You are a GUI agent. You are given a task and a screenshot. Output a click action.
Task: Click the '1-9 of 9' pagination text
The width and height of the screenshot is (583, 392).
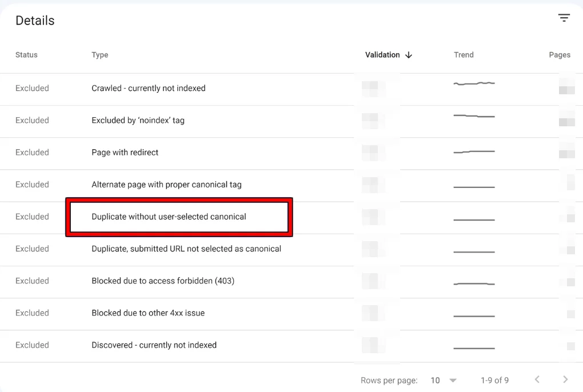[494, 381]
